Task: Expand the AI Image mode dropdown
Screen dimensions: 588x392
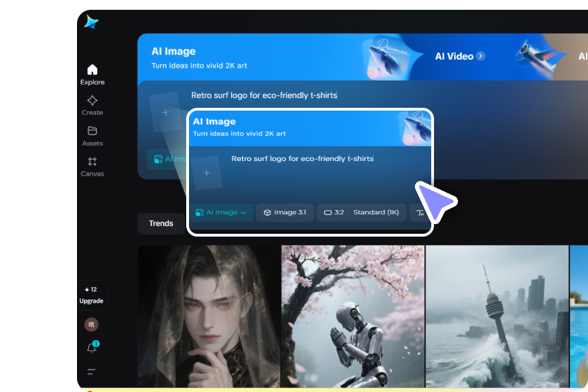Action: [221, 212]
